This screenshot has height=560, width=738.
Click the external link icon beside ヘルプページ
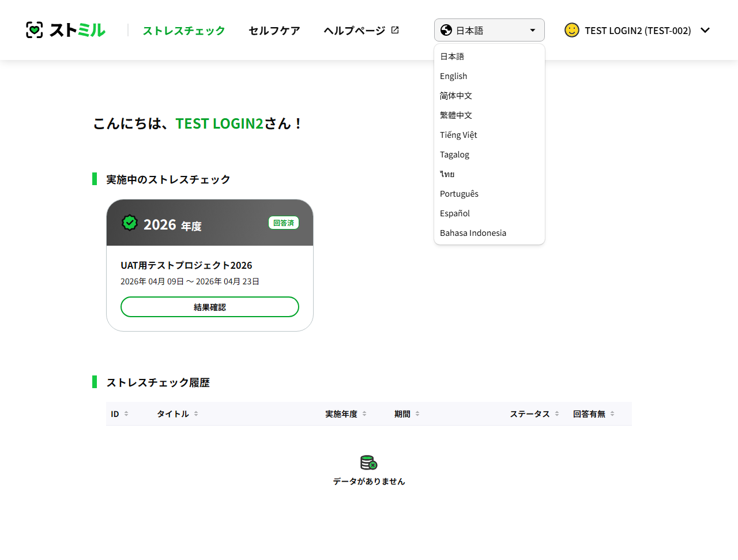[394, 30]
